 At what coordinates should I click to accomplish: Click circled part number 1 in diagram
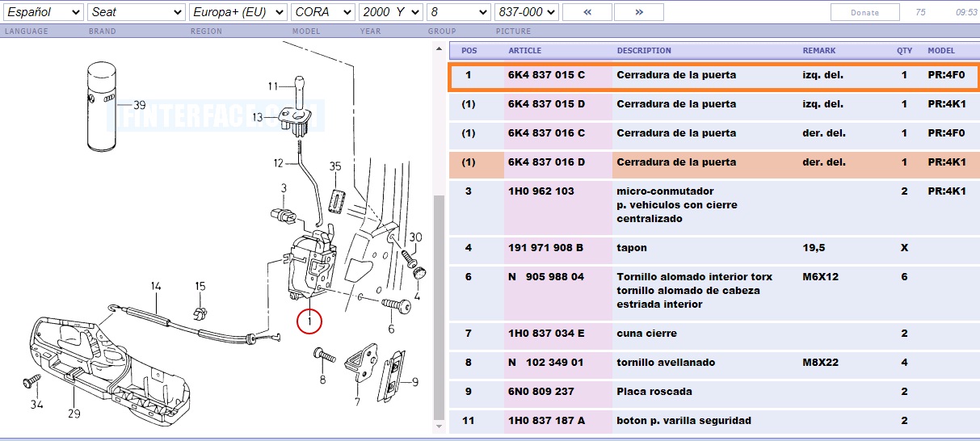point(309,321)
